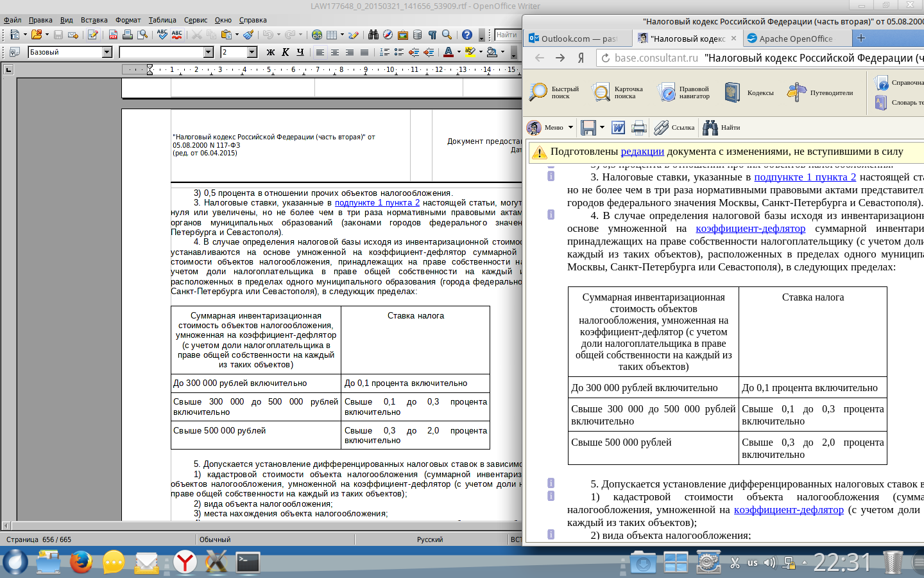The width and height of the screenshot is (924, 578).
Task: Expand the save dropdown arrow in Consultant toolbar
Action: [602, 128]
